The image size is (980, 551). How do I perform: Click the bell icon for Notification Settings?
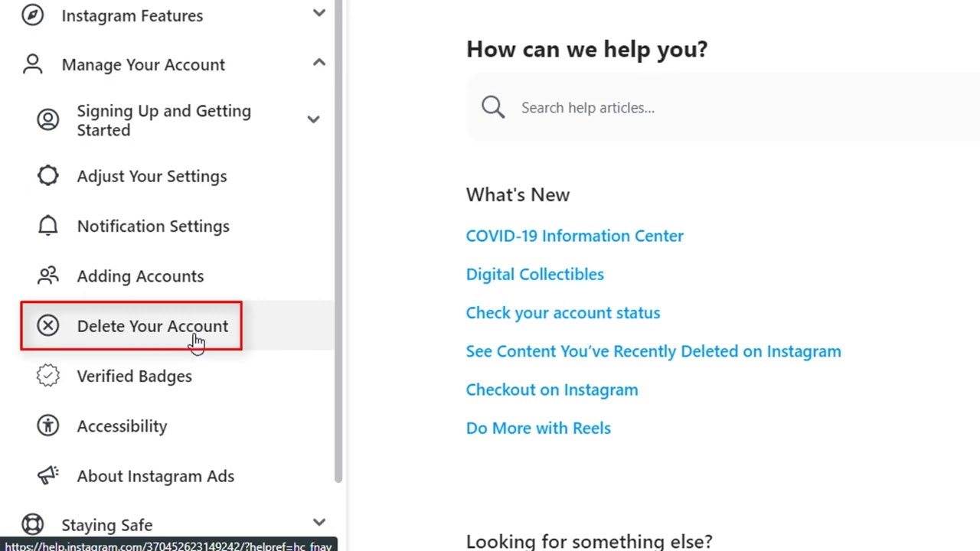[x=47, y=226]
